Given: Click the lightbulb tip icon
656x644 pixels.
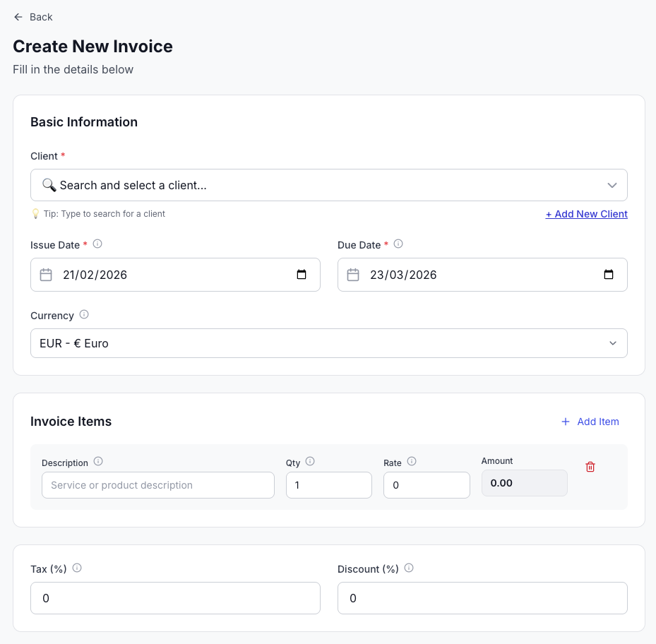Looking at the screenshot, I should tap(35, 213).
